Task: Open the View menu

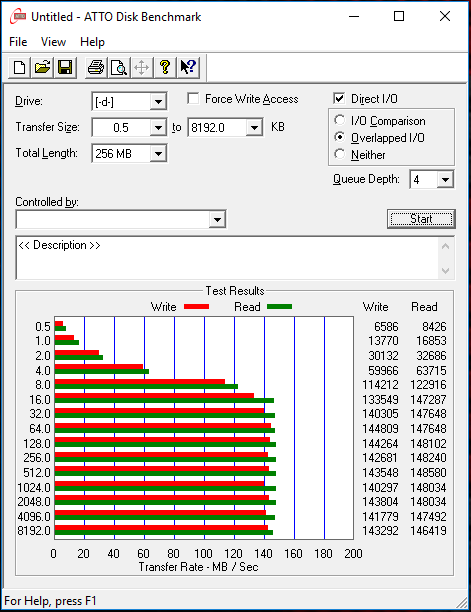Action: [x=53, y=42]
